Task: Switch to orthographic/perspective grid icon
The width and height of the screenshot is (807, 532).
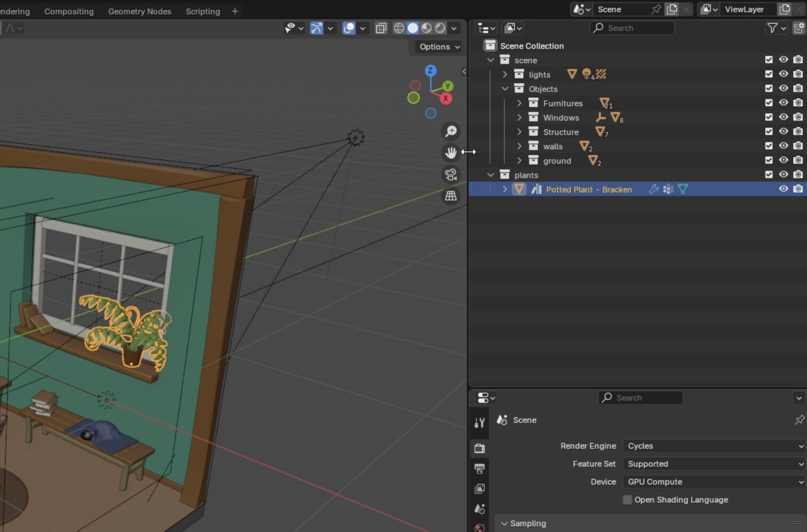Action: pos(451,196)
